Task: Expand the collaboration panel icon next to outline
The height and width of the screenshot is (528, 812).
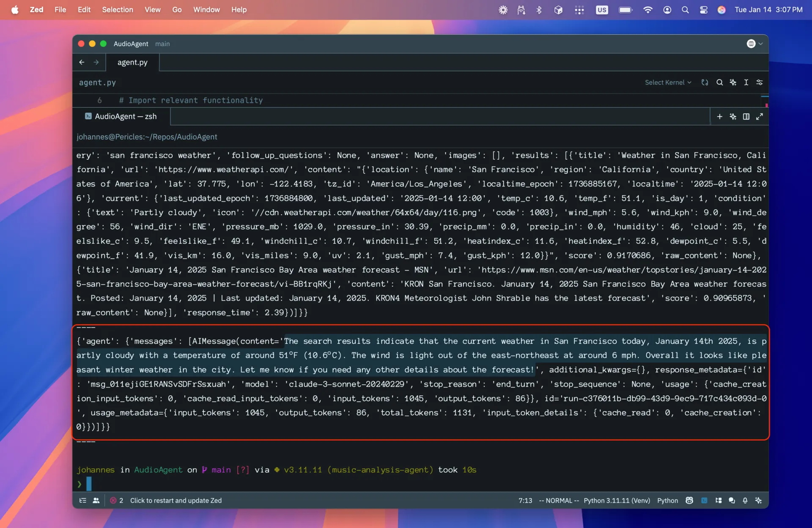Action: click(96, 501)
